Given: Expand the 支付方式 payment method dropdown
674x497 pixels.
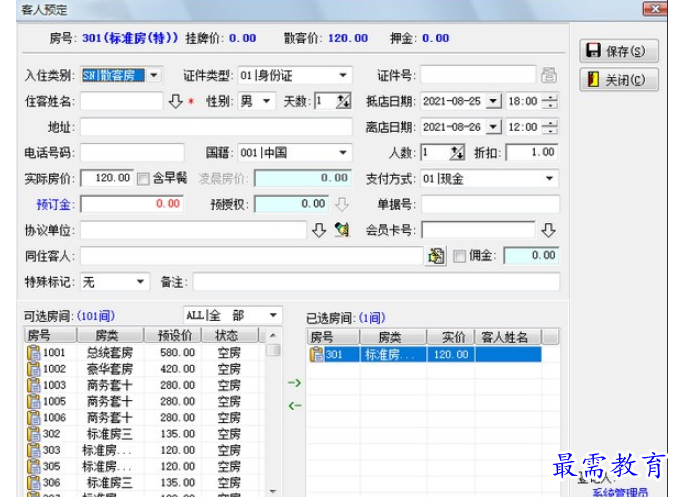Looking at the screenshot, I should (x=549, y=179).
